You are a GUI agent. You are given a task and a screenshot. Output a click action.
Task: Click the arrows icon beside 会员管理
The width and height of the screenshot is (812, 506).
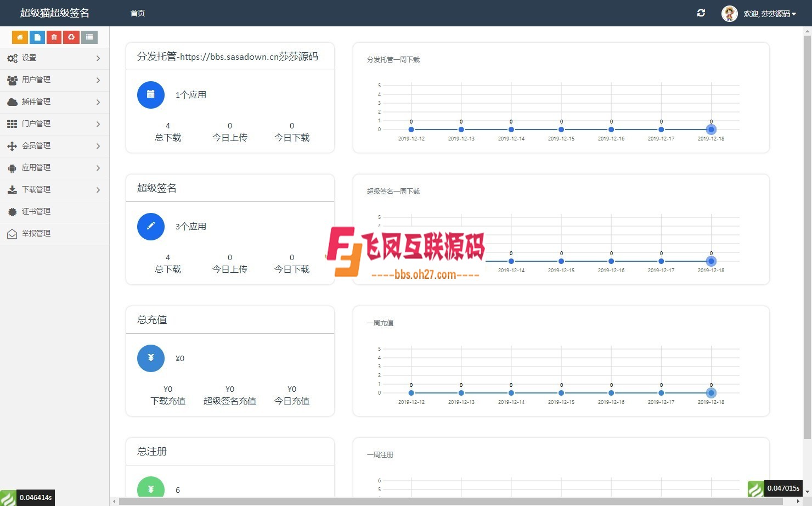(12, 146)
